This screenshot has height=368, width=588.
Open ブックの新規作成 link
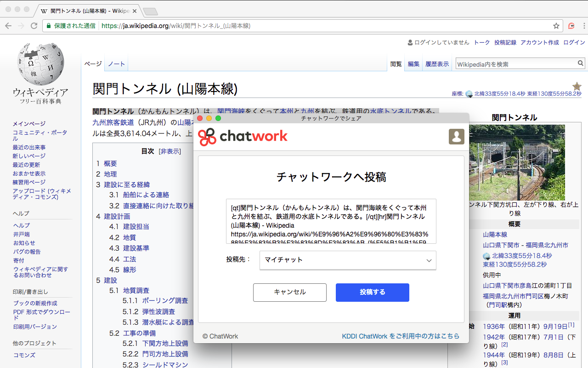pyautogui.click(x=35, y=303)
